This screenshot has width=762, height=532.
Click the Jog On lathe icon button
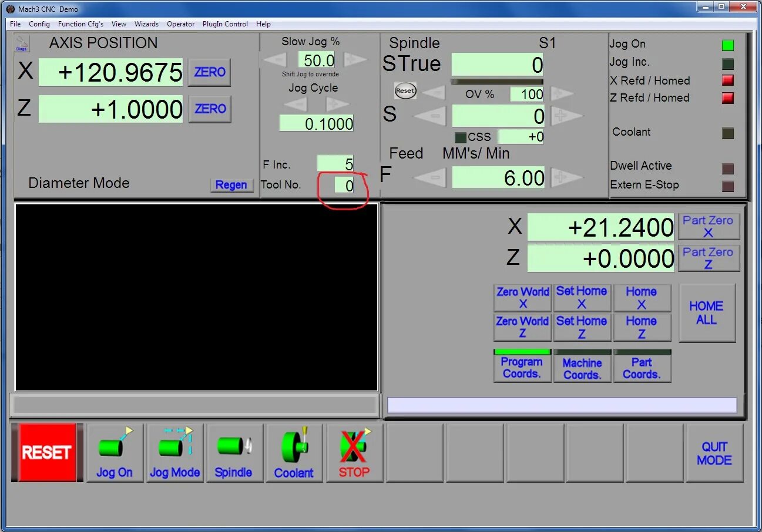pyautogui.click(x=115, y=453)
